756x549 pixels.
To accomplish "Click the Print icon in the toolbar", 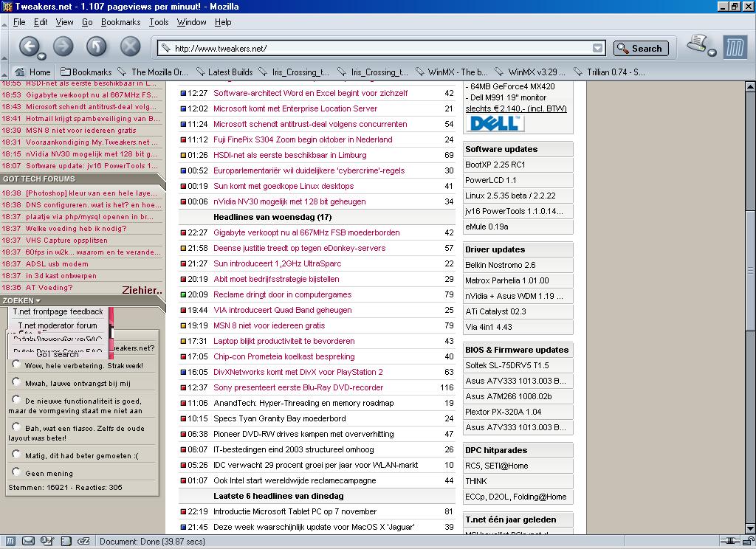I will 697,44.
